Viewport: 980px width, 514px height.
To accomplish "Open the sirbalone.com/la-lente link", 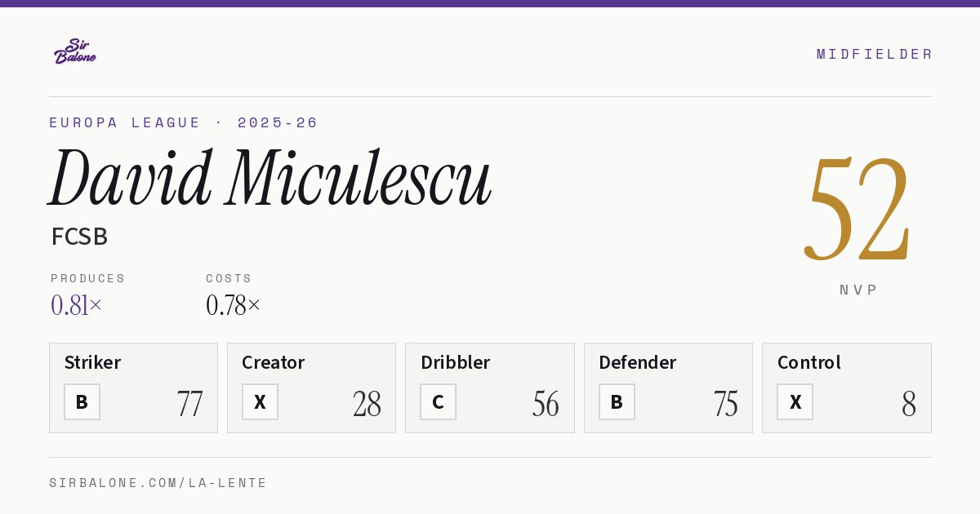I will pos(158,483).
